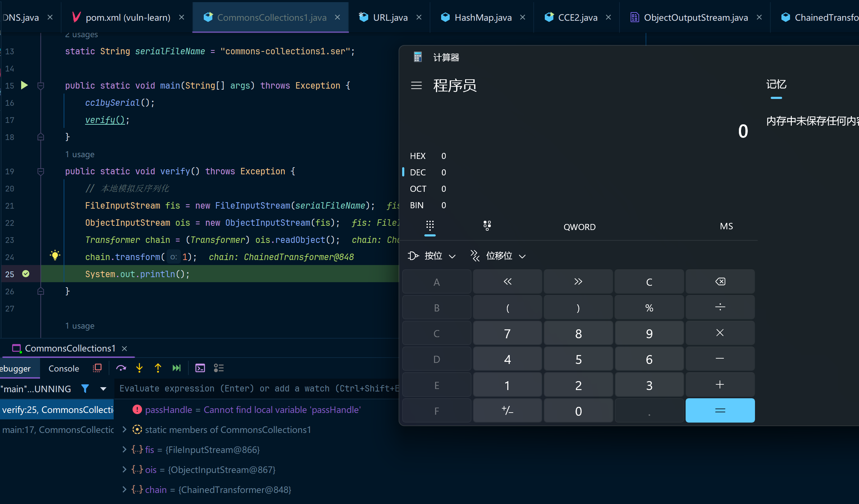Click the open parenthesis key
This screenshot has width=859, height=504.
pos(507,308)
